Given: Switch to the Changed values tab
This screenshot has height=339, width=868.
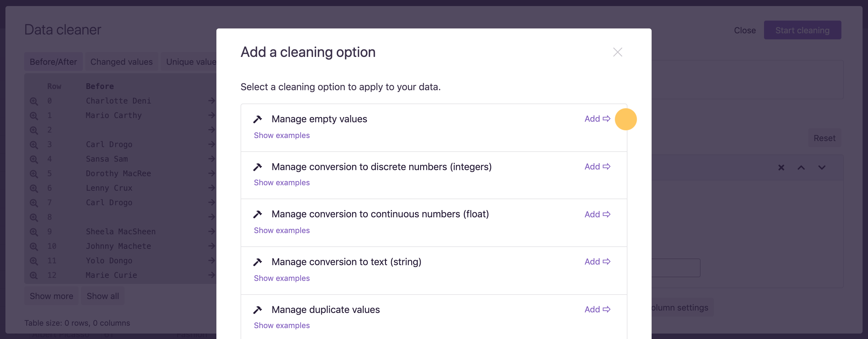Looking at the screenshot, I should pyautogui.click(x=121, y=62).
